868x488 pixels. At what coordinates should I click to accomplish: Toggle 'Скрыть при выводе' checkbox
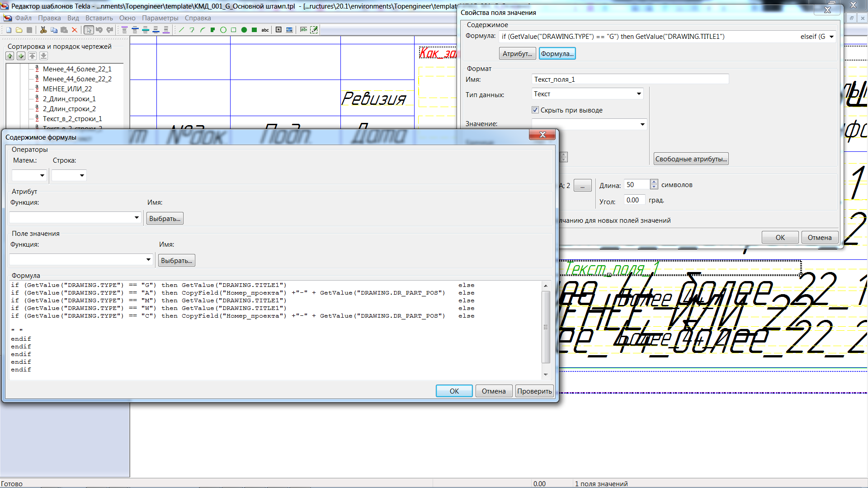point(535,110)
